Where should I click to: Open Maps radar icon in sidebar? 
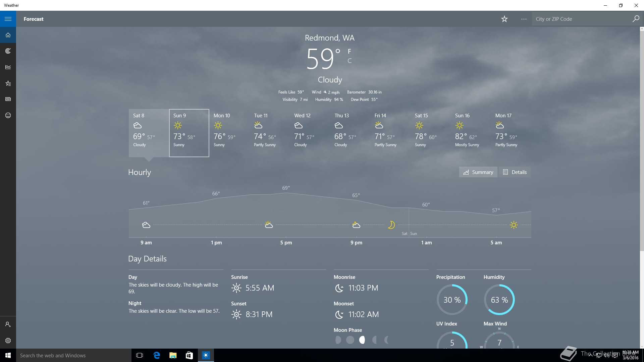pos(8,51)
